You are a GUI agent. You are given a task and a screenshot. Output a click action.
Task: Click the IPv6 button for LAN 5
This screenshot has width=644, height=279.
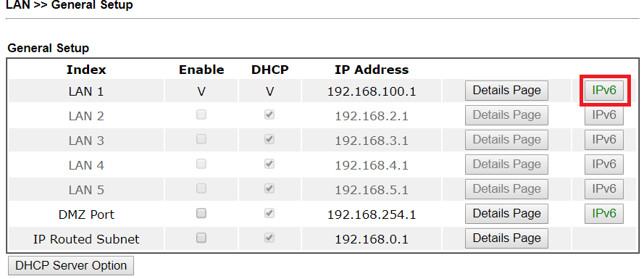click(603, 189)
